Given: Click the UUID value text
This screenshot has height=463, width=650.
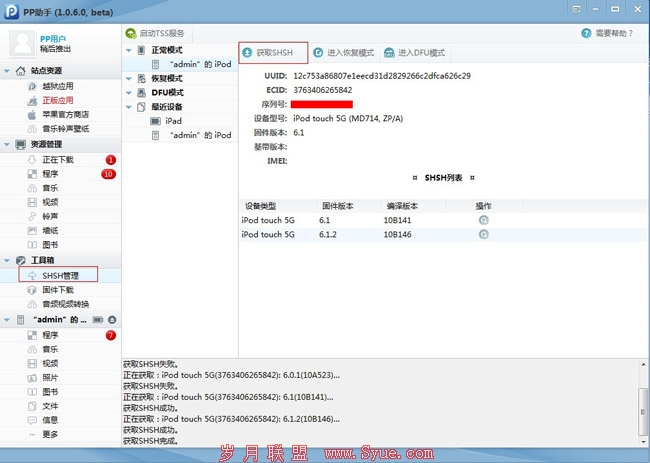Looking at the screenshot, I should pyautogui.click(x=382, y=76).
